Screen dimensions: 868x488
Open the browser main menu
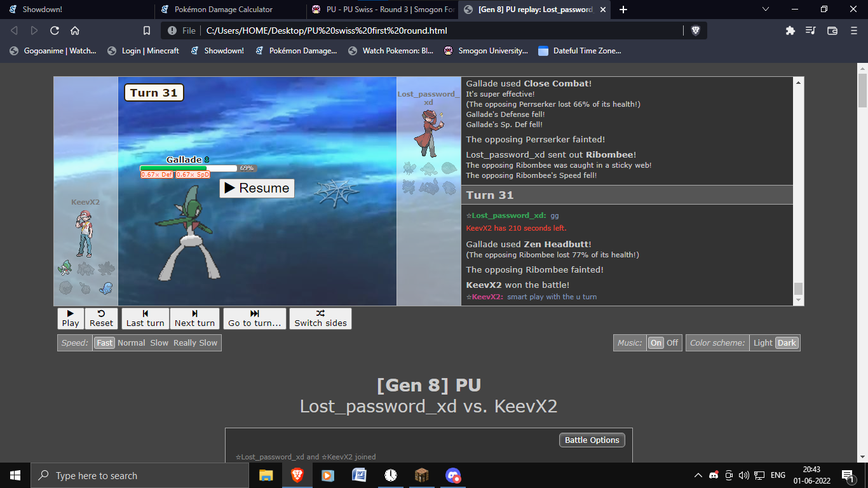tap(854, 30)
